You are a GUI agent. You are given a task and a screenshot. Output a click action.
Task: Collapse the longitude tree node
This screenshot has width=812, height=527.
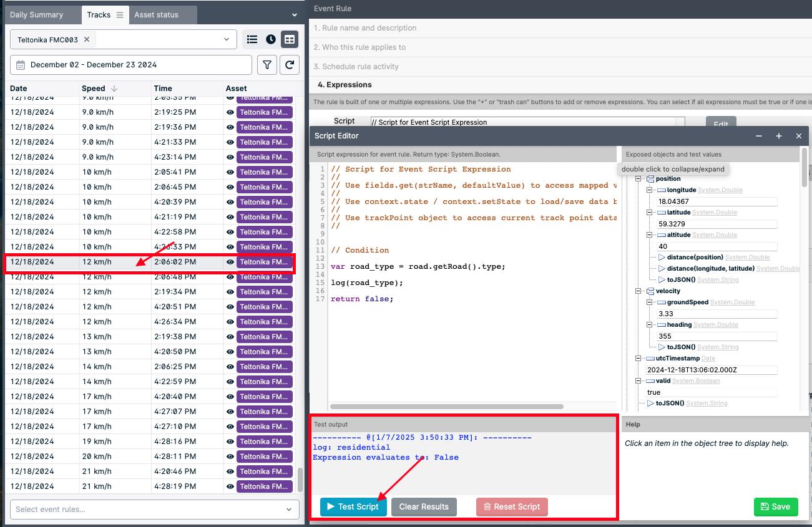(650, 190)
